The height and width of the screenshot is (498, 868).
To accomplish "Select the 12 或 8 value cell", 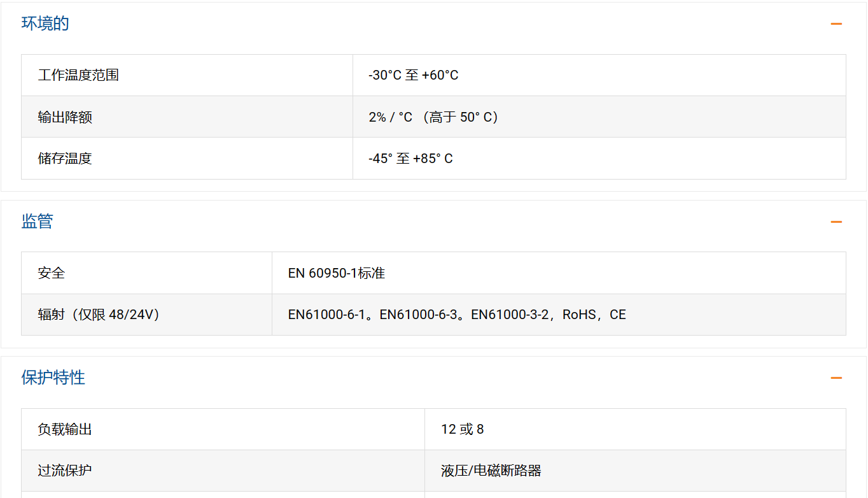I will (463, 429).
